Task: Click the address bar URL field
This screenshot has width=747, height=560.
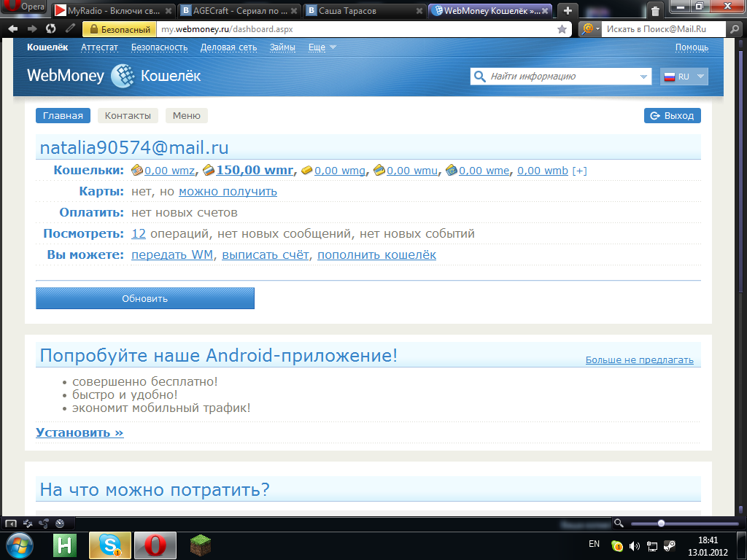Action: point(356,29)
